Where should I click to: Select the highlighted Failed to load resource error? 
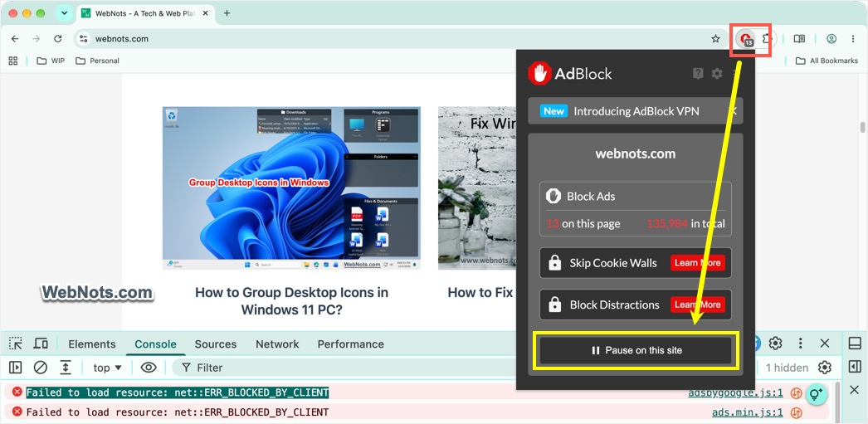point(177,392)
